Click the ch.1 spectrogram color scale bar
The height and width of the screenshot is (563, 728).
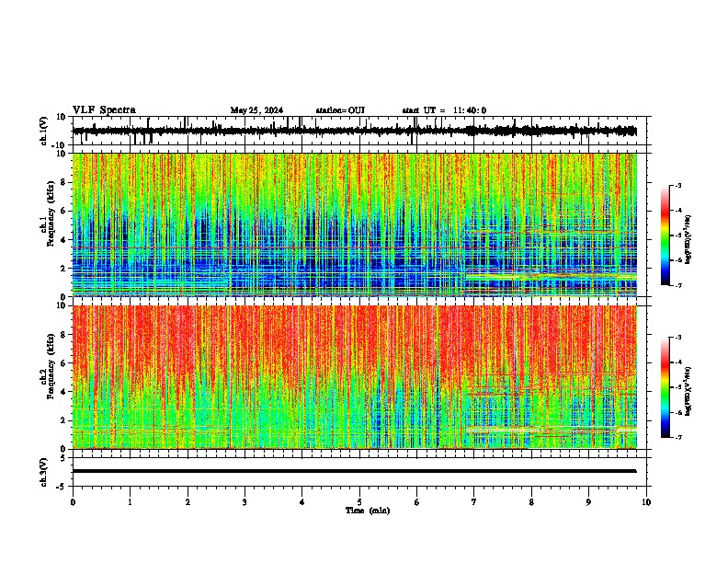click(665, 236)
